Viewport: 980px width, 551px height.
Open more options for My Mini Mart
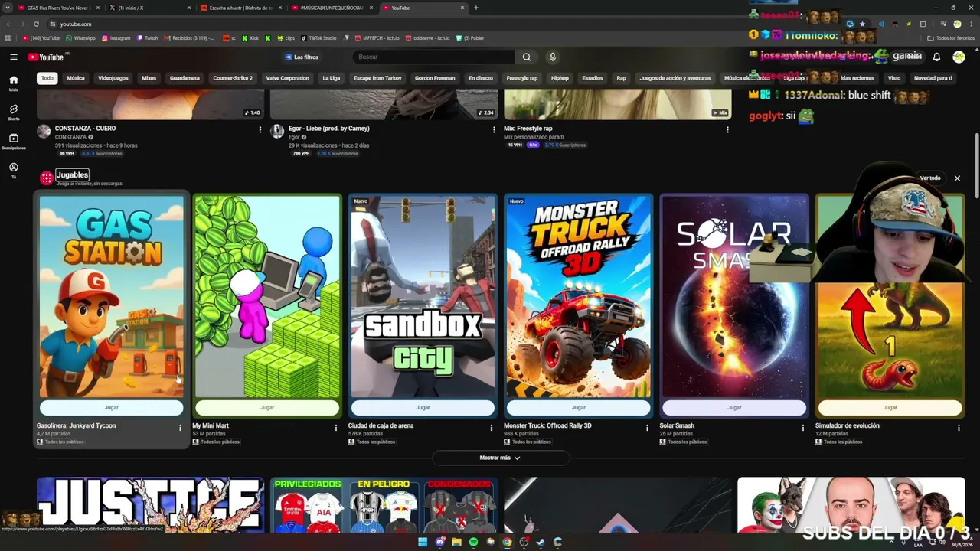(x=336, y=428)
